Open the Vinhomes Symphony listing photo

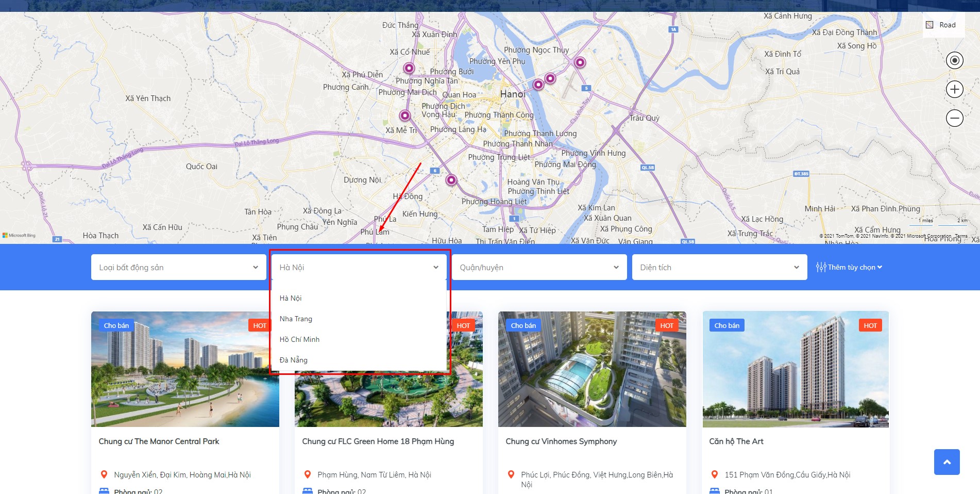tap(592, 369)
